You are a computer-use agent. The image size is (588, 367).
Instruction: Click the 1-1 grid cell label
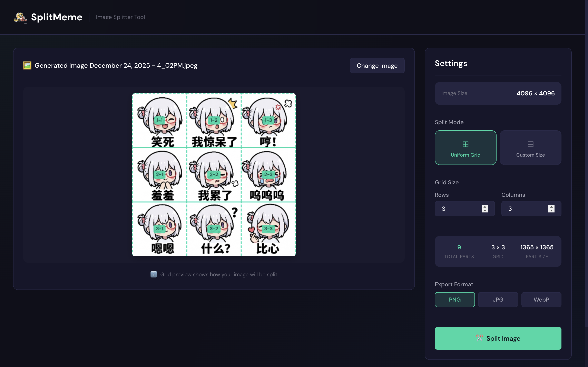(160, 120)
